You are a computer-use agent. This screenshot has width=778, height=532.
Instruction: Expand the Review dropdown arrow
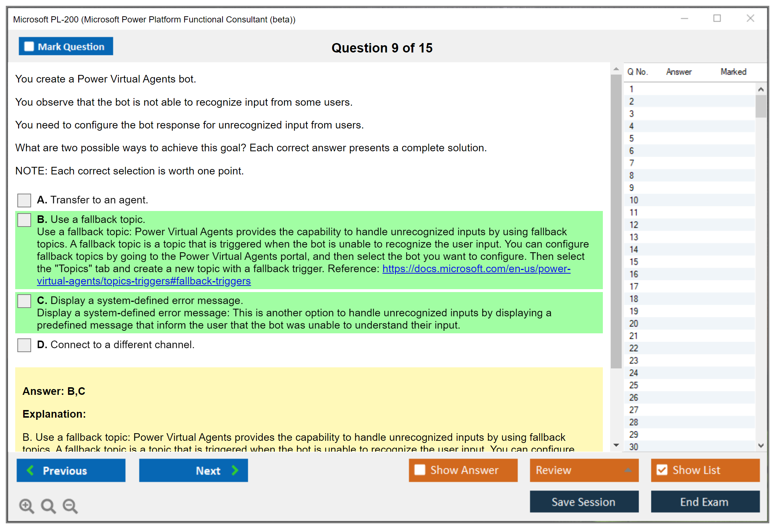point(628,470)
